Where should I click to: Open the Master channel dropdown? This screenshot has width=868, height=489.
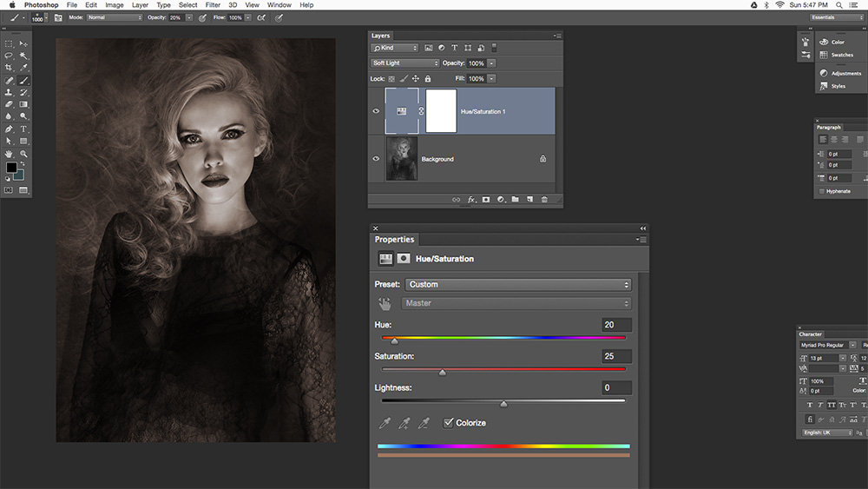[516, 303]
